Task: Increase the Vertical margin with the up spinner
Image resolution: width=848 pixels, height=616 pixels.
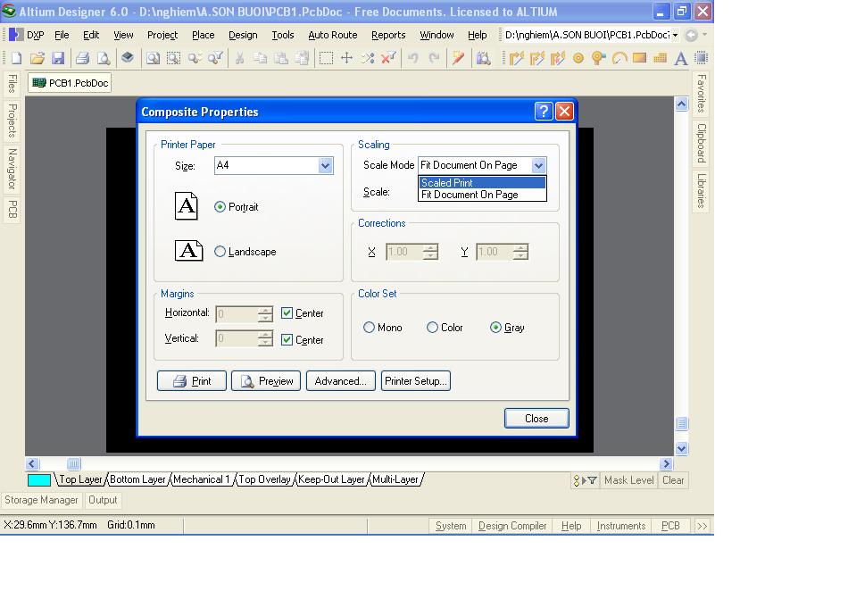Action: 265,336
